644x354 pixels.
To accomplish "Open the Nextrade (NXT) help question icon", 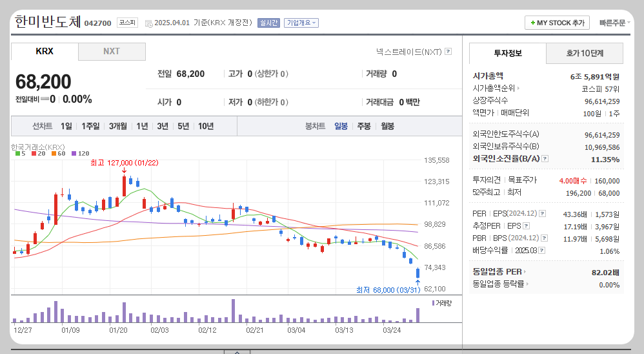I will [448, 52].
